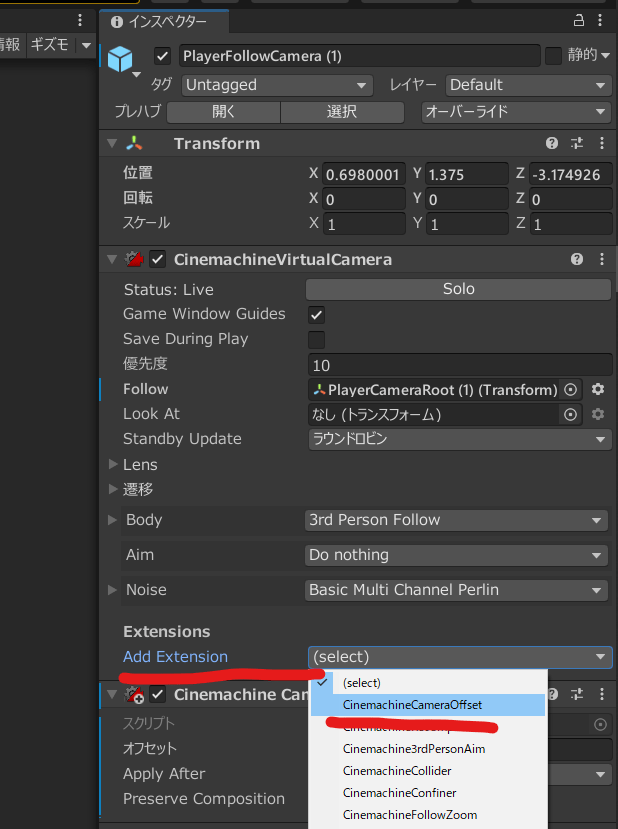The height and width of the screenshot is (829, 618).
Task: Expand the Body settings foldout
Action: [x=112, y=520]
